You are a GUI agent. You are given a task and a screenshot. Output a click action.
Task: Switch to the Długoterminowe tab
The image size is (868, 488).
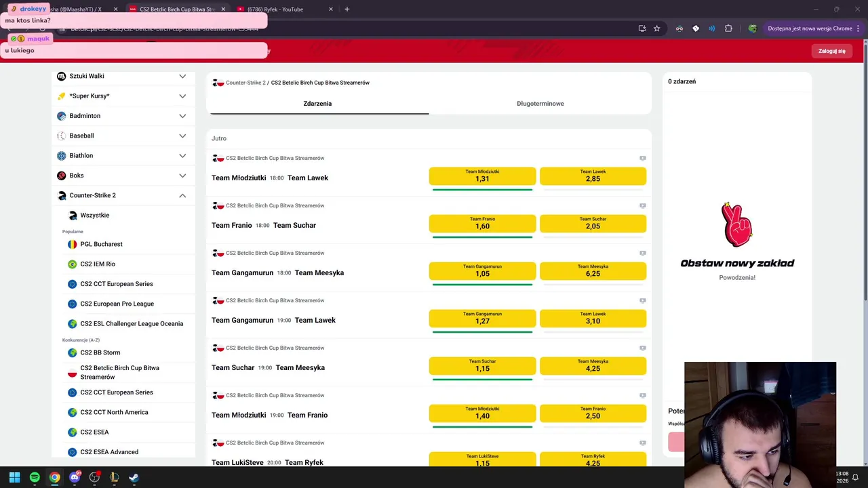coord(540,104)
